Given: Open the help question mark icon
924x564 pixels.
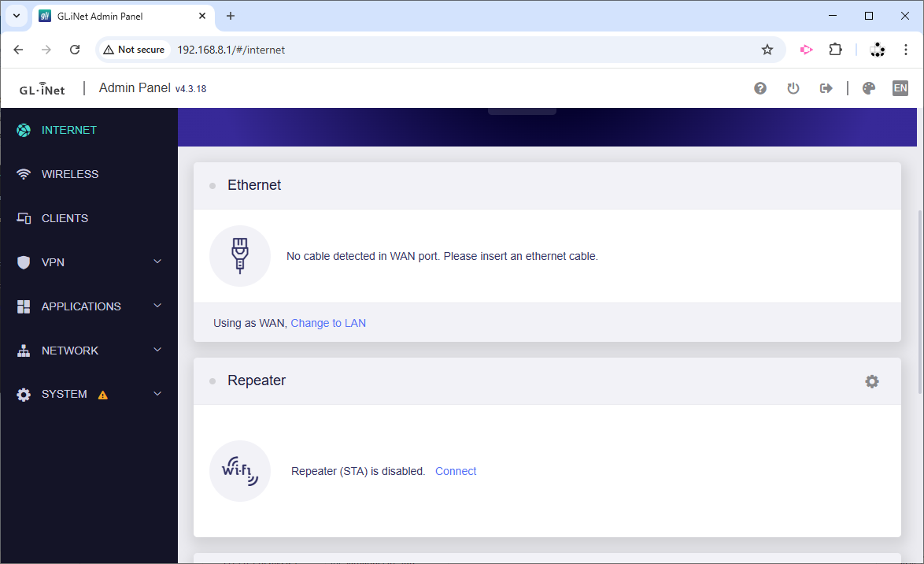Looking at the screenshot, I should click(x=760, y=88).
